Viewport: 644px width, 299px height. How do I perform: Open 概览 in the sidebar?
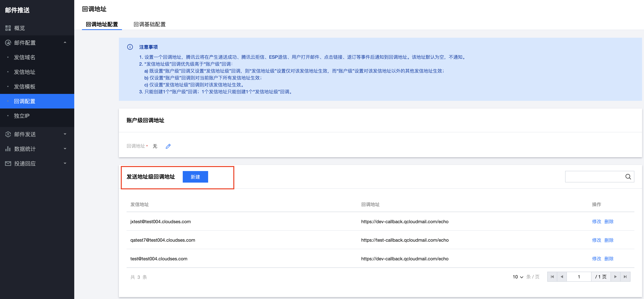pyautogui.click(x=37, y=28)
